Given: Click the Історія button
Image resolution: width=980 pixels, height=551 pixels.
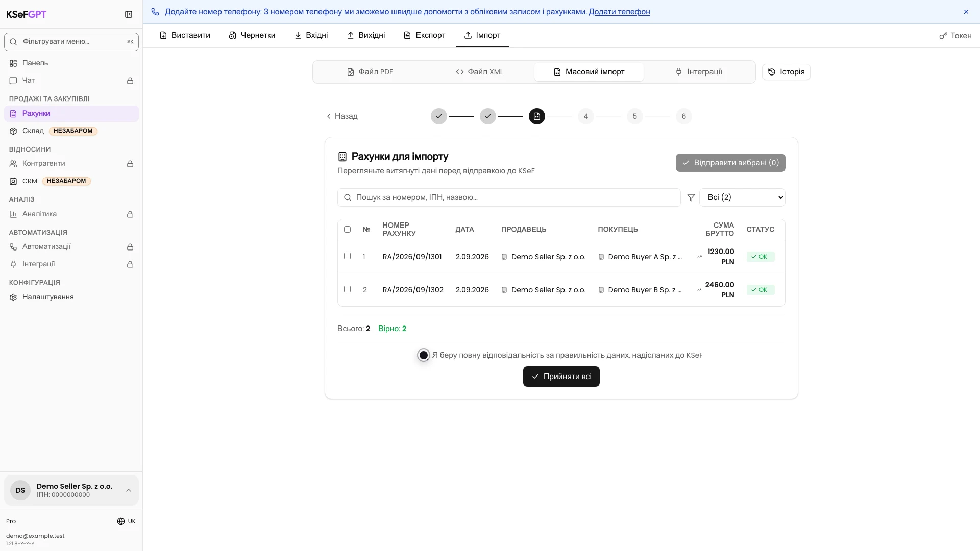Looking at the screenshot, I should (x=786, y=72).
